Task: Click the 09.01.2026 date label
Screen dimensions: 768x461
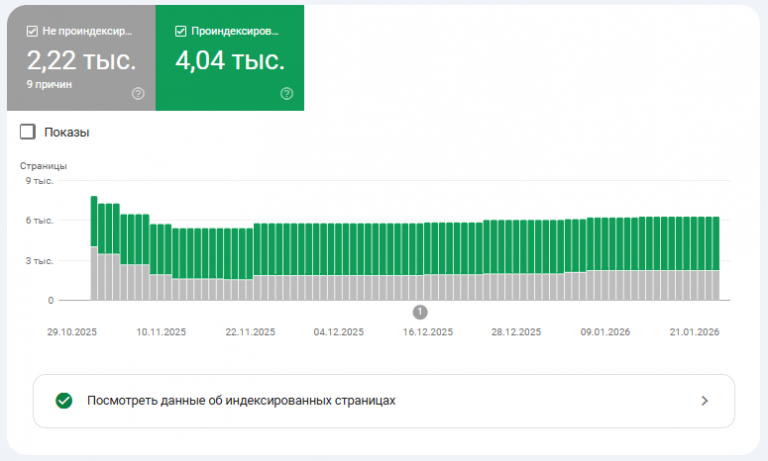Action: pos(605,332)
